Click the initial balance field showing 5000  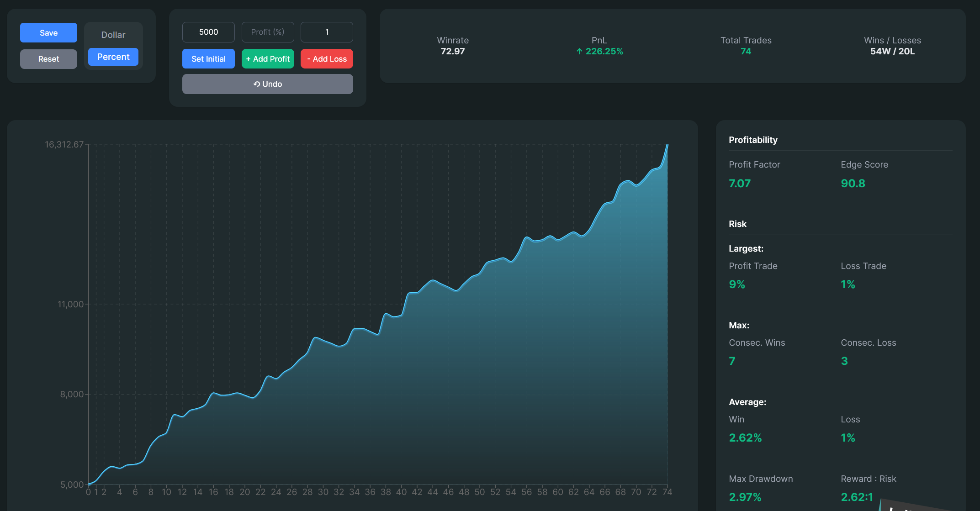pos(208,32)
